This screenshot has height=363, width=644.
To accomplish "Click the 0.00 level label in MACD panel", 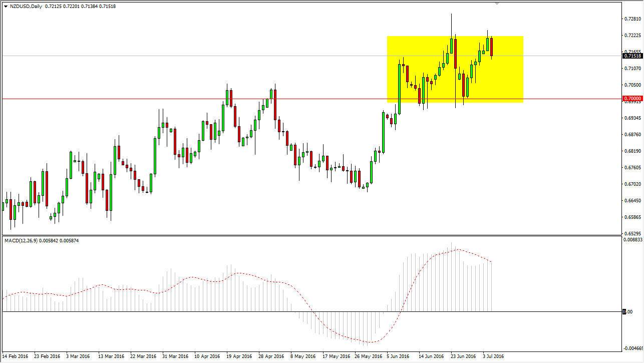I will [x=627, y=310].
